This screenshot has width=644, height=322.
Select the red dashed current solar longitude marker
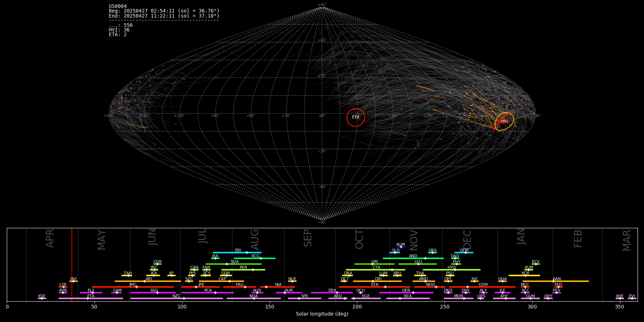72,264
